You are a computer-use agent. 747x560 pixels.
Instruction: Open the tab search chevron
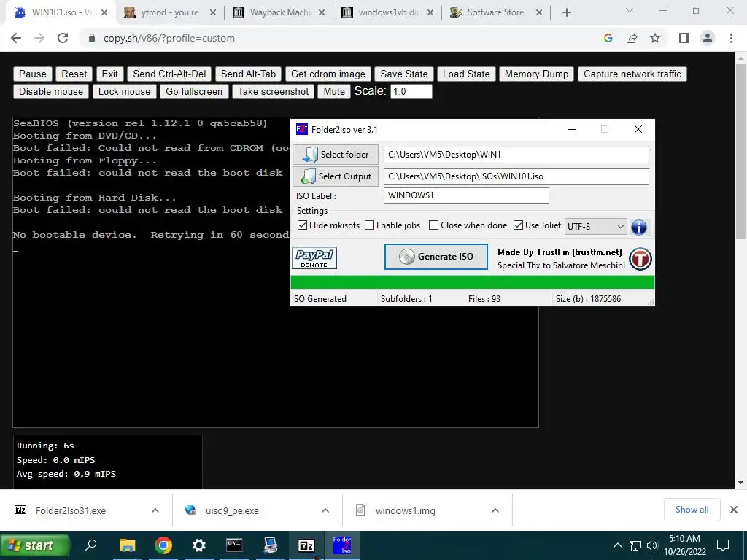(629, 10)
